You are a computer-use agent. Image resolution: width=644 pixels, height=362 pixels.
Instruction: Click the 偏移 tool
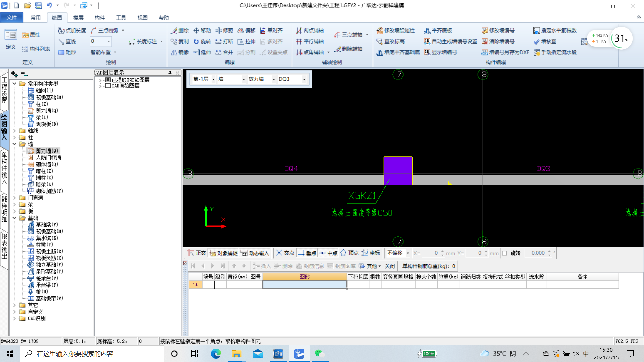point(247,31)
